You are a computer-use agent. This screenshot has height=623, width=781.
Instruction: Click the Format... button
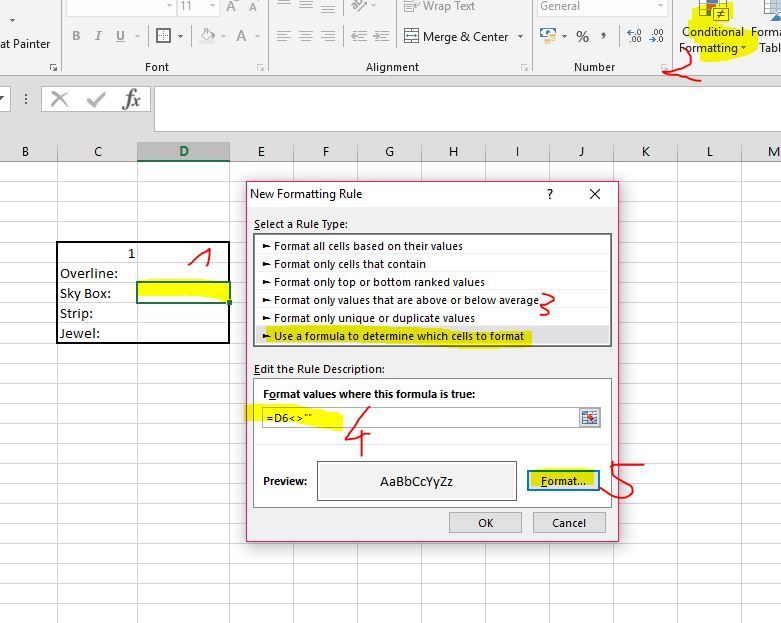point(563,481)
